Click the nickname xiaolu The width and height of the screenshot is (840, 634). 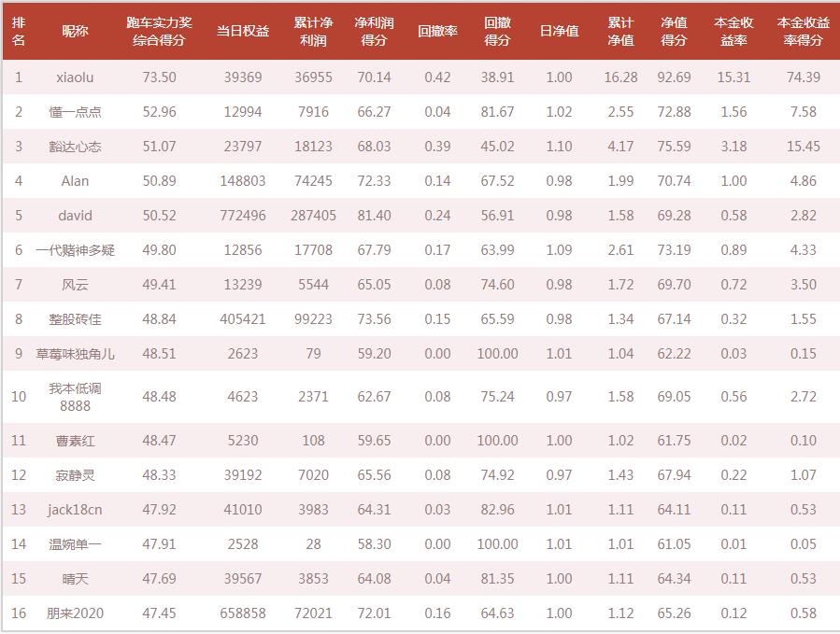point(75,77)
